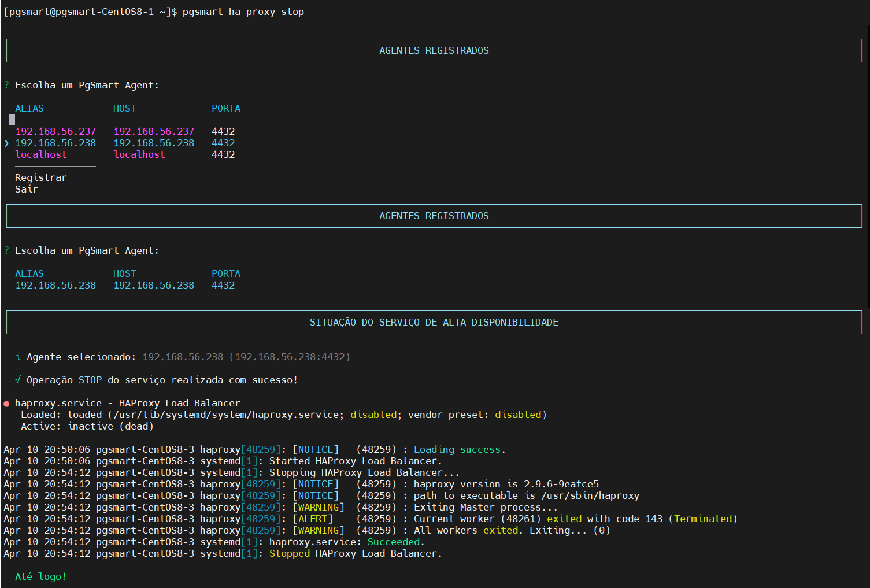
Task: Choose the Sair menu option
Action: coord(27,189)
